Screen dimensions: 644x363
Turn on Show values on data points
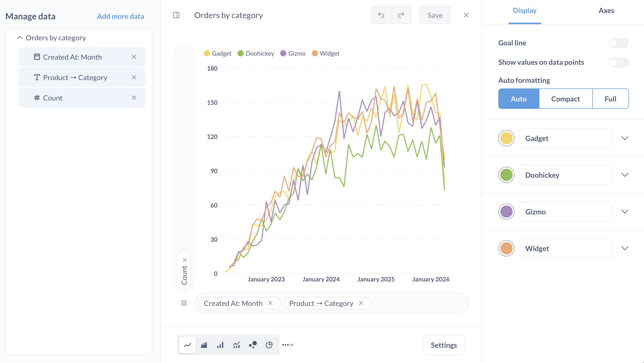[x=618, y=62]
